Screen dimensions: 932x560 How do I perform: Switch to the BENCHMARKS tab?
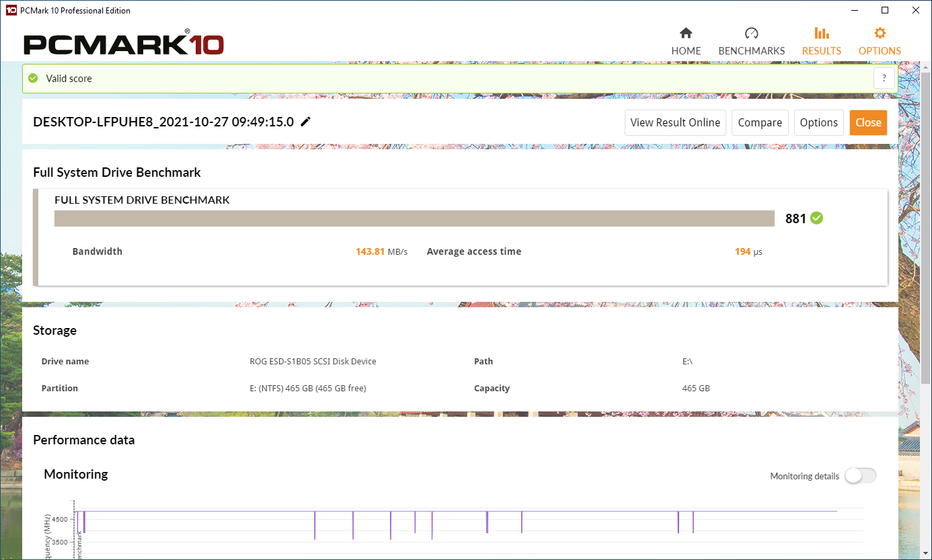point(751,41)
